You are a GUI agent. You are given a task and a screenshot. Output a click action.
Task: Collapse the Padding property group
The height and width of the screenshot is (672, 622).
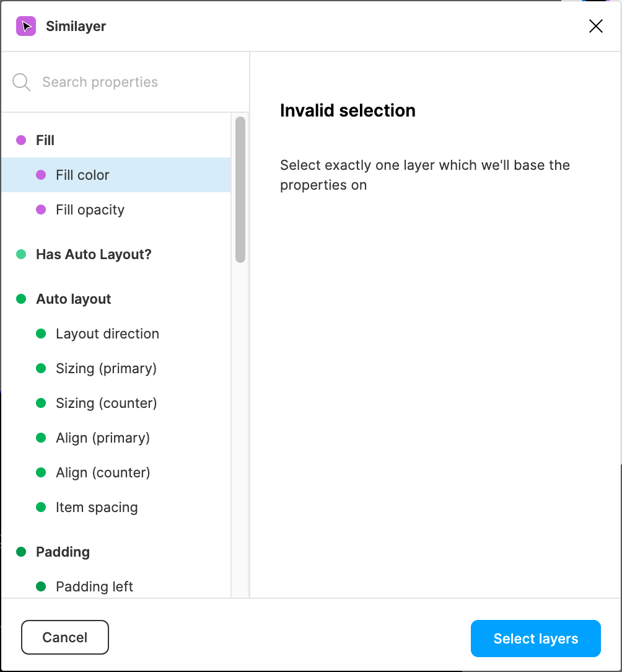(63, 552)
